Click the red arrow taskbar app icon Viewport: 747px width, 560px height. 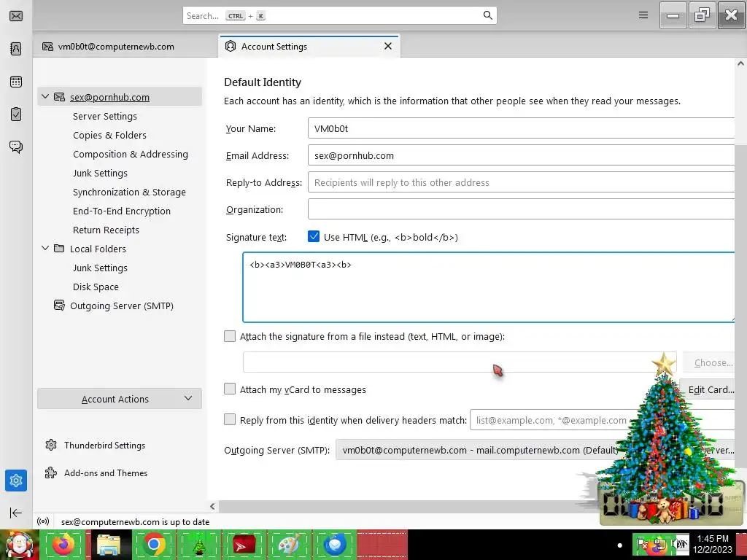(244, 545)
